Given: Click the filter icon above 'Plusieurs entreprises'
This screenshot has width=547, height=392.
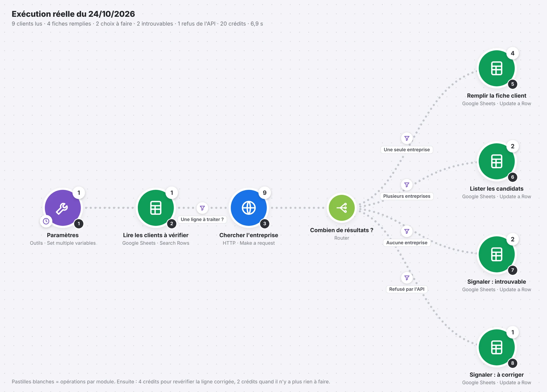Looking at the screenshot, I should (x=407, y=185).
